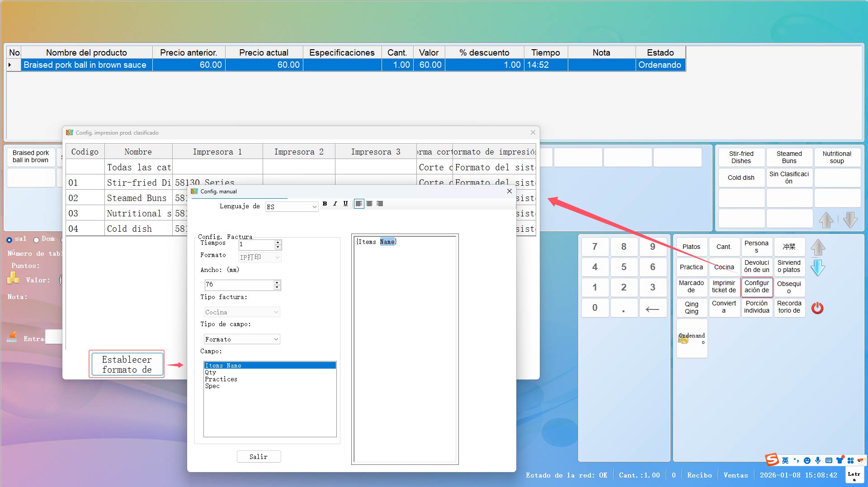The width and height of the screenshot is (868, 487).
Task: Select 'Practices' in the Campo list
Action: click(221, 379)
